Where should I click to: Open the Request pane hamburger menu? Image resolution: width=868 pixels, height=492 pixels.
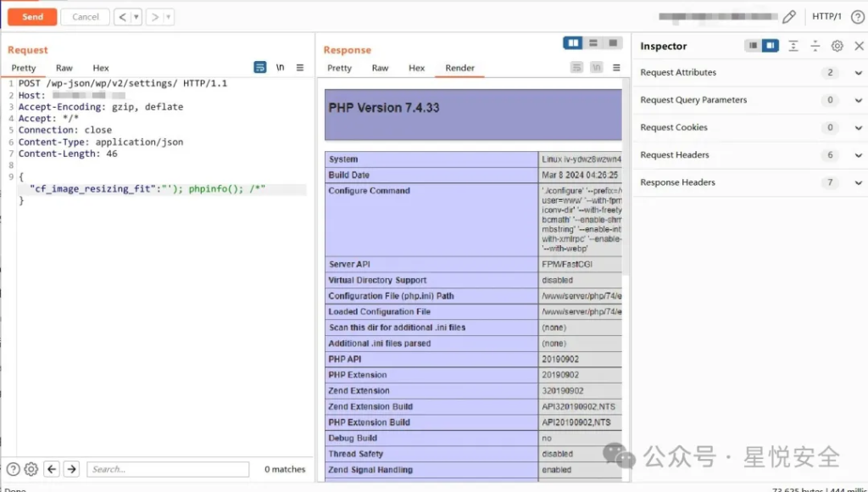tap(300, 68)
